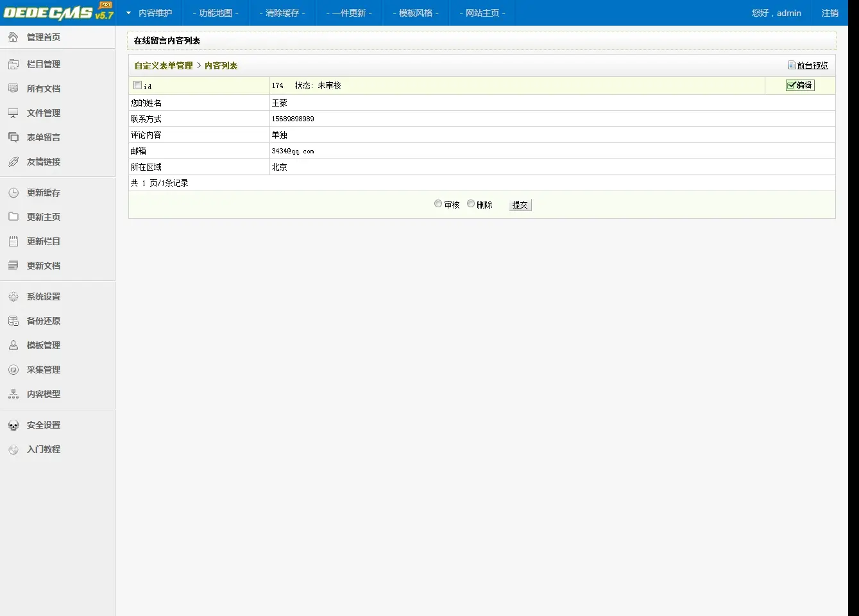Click the clock icon beside 更新缓存
This screenshot has width=859, height=616.
13,193
